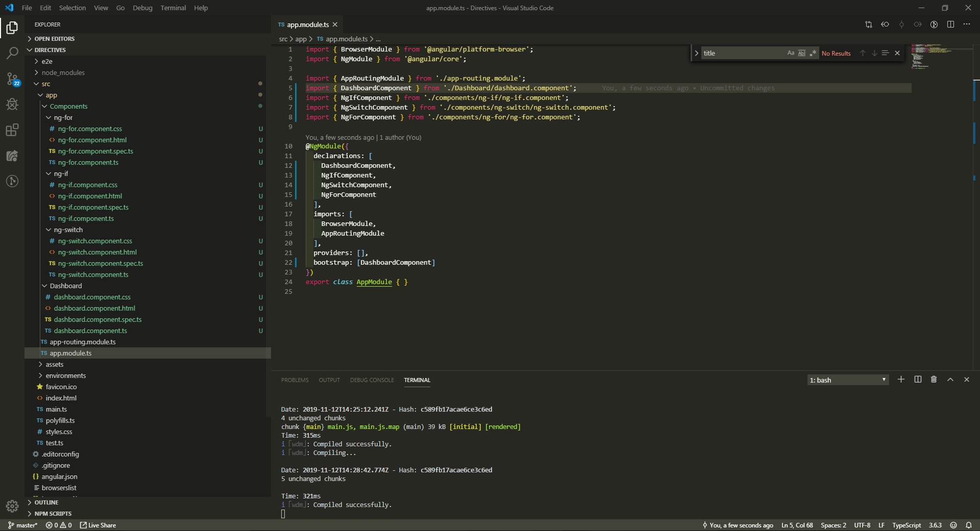The height and width of the screenshot is (531, 980).
Task: Open ng-for.component.html in explorer
Action: coord(92,140)
